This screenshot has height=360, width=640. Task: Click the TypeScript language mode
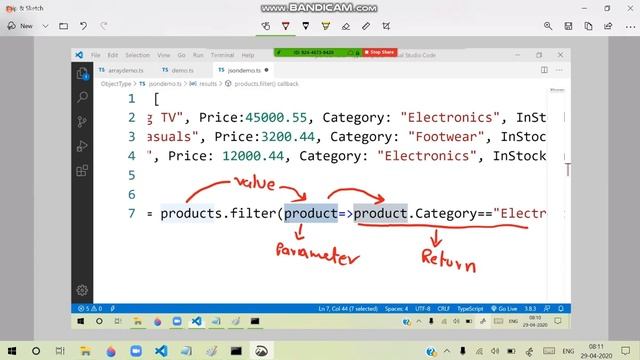pyautogui.click(x=470, y=309)
